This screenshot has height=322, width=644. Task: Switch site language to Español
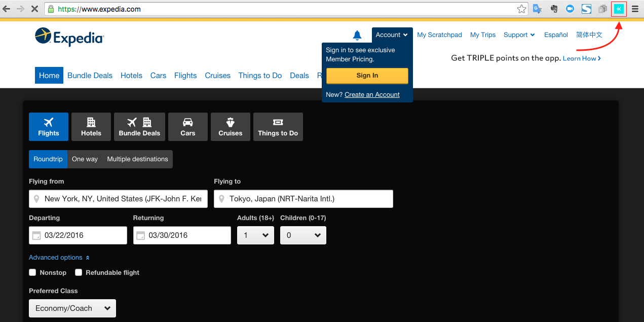click(x=556, y=35)
